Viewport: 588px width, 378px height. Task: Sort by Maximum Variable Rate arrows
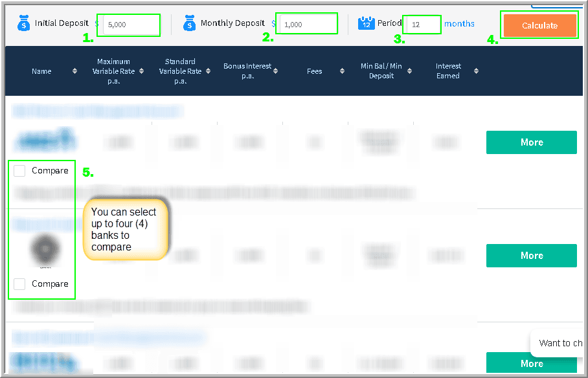click(142, 71)
